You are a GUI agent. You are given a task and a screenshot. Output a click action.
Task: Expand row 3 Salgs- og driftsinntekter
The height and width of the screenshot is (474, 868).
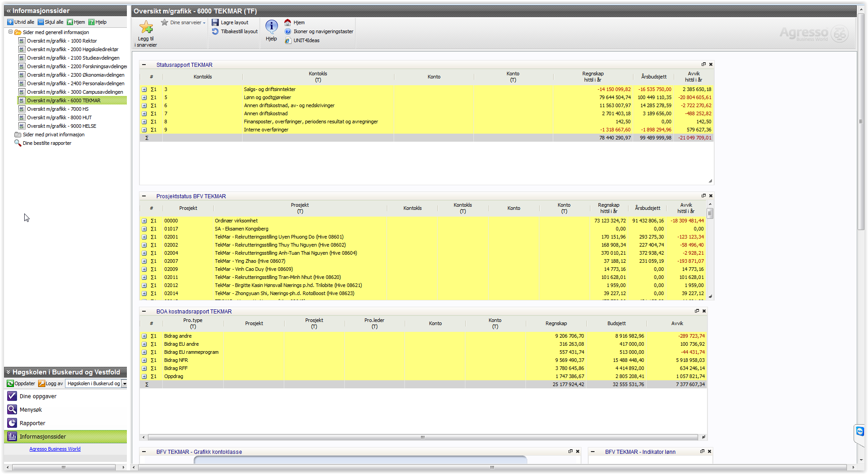[144, 89]
